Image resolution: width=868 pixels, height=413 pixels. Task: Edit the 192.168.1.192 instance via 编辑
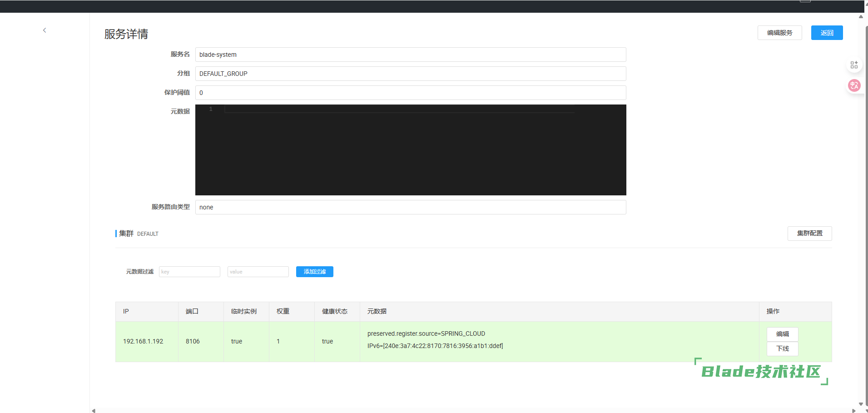tap(782, 334)
